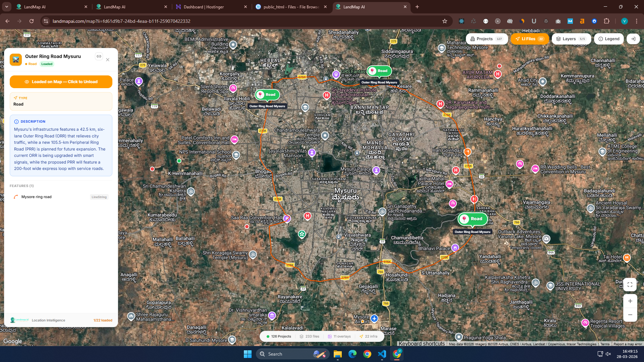Open the Windows Start menu
Viewport: 644px width, 362px height.
click(x=248, y=354)
